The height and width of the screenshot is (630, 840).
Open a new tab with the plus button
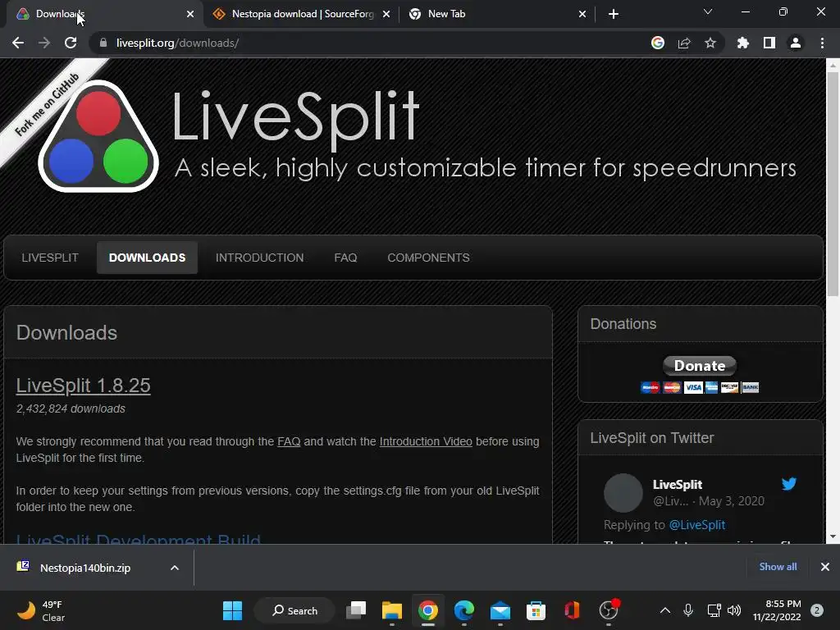614,14
